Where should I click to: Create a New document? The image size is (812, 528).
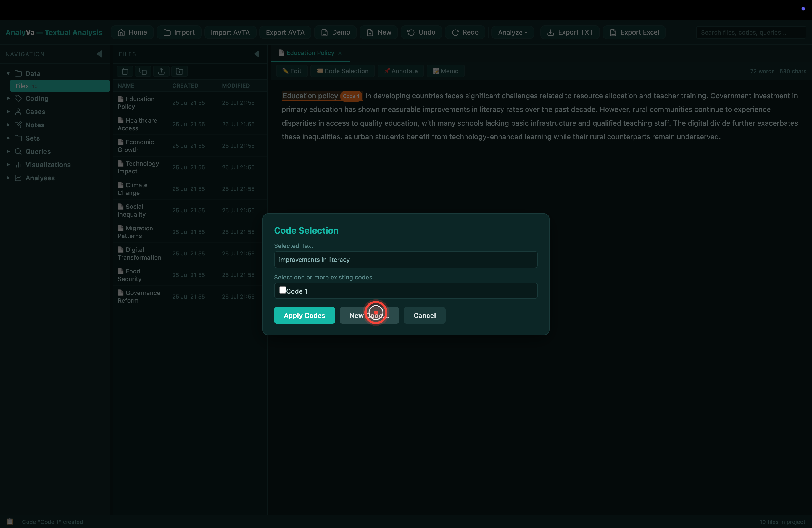pyautogui.click(x=379, y=32)
